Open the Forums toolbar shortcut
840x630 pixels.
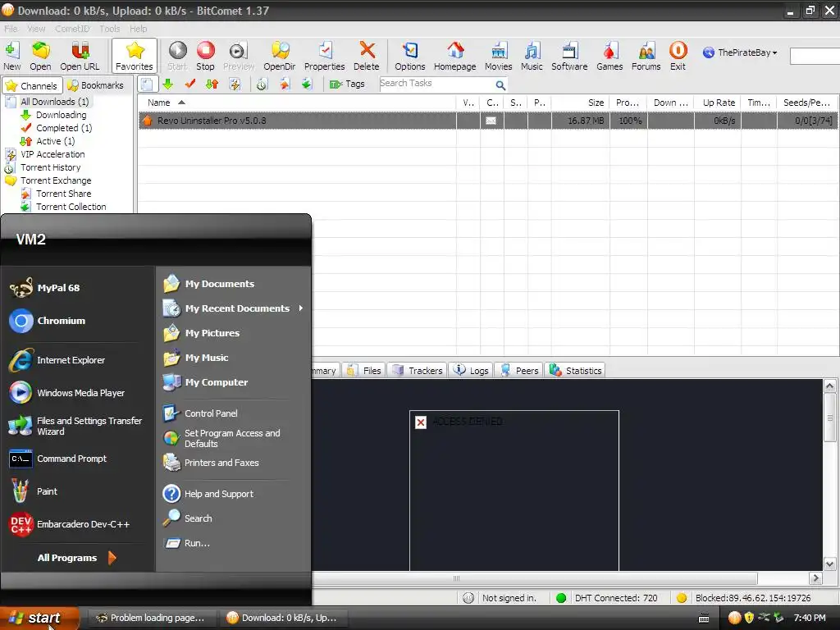[x=646, y=57]
